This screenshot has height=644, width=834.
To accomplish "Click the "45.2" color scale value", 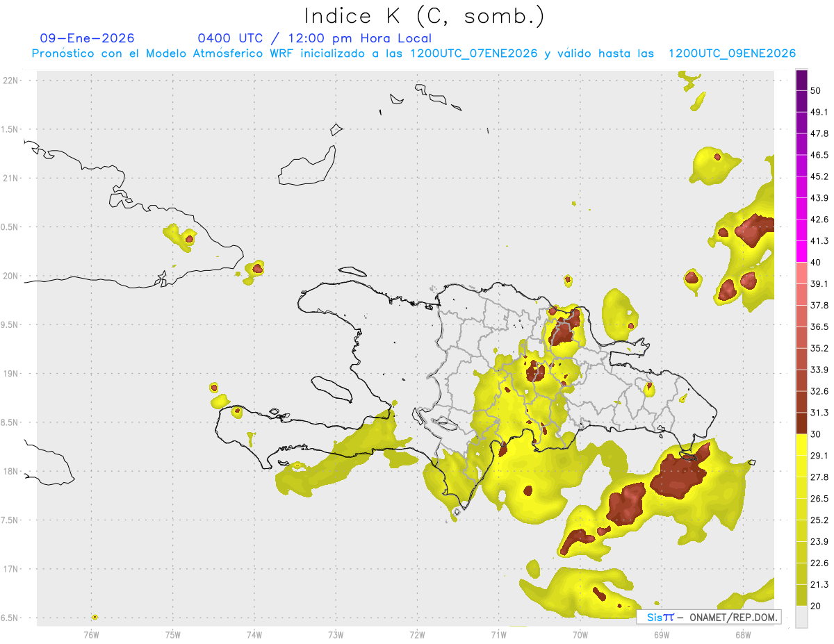I will 819,176.
